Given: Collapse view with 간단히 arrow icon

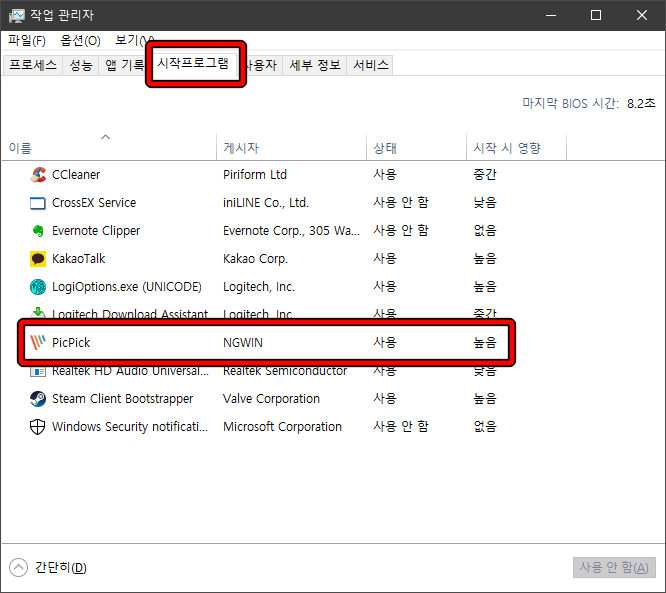Looking at the screenshot, I should [x=18, y=568].
